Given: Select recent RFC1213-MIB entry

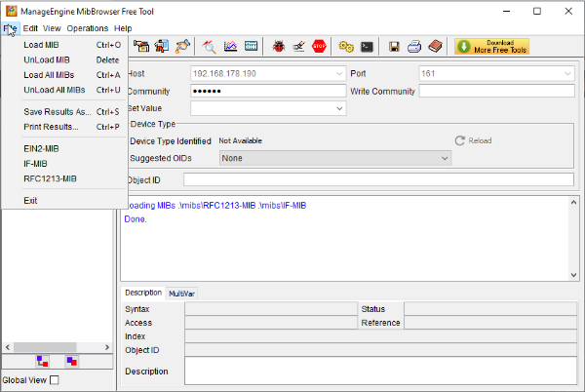Looking at the screenshot, I should coord(64,178).
